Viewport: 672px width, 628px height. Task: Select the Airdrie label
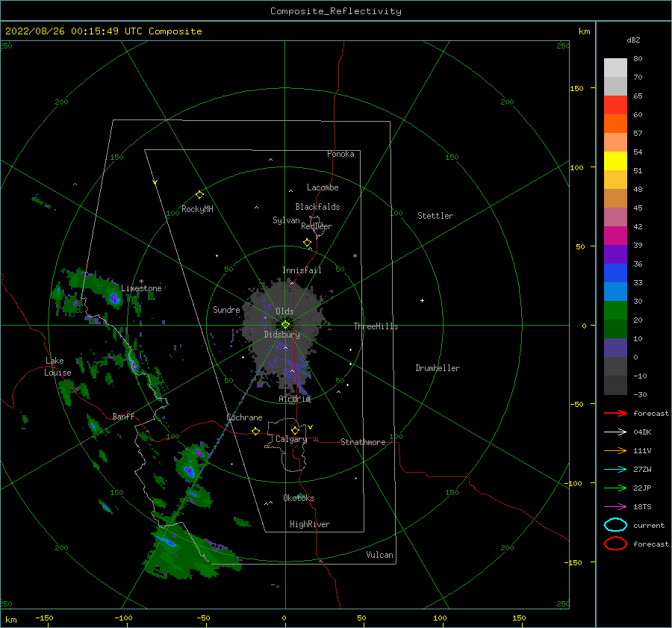[294, 399]
